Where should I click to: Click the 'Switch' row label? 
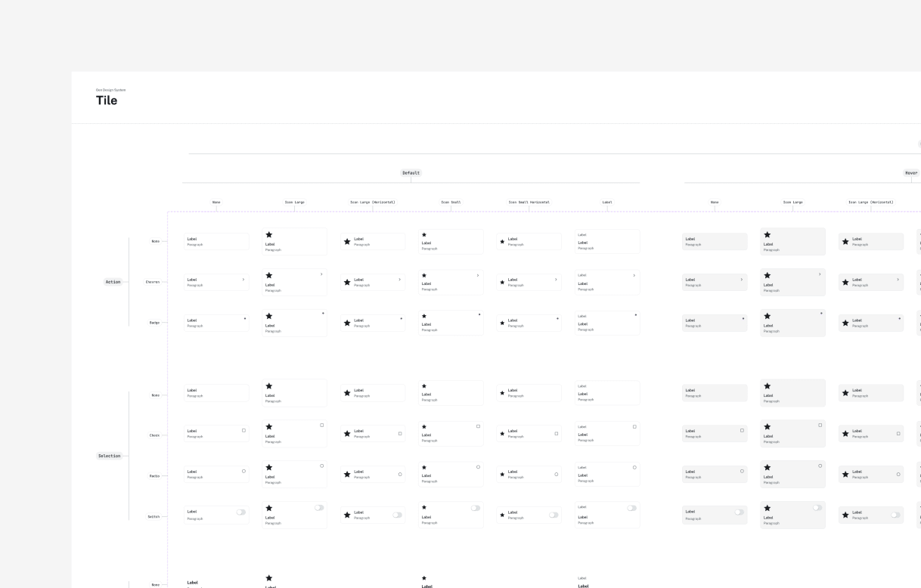pyautogui.click(x=153, y=517)
